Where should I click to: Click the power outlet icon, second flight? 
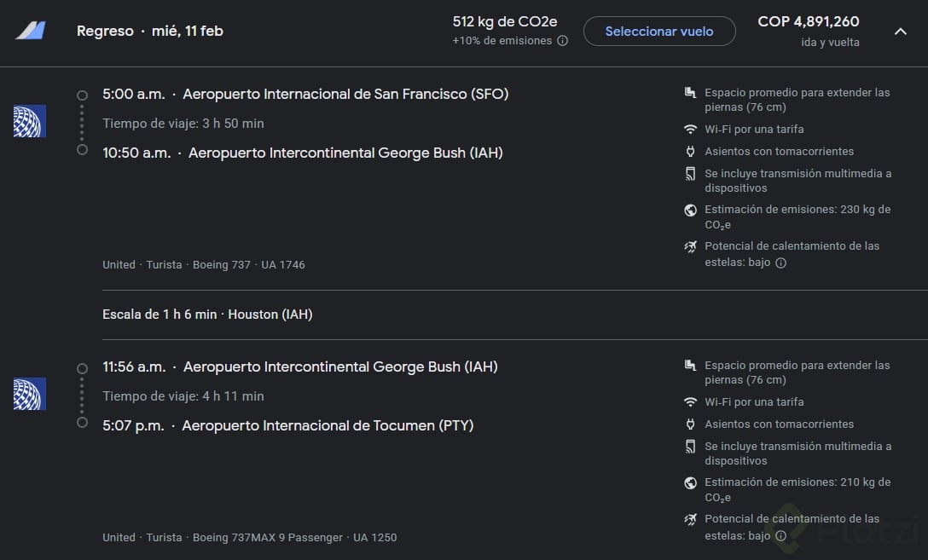point(690,424)
